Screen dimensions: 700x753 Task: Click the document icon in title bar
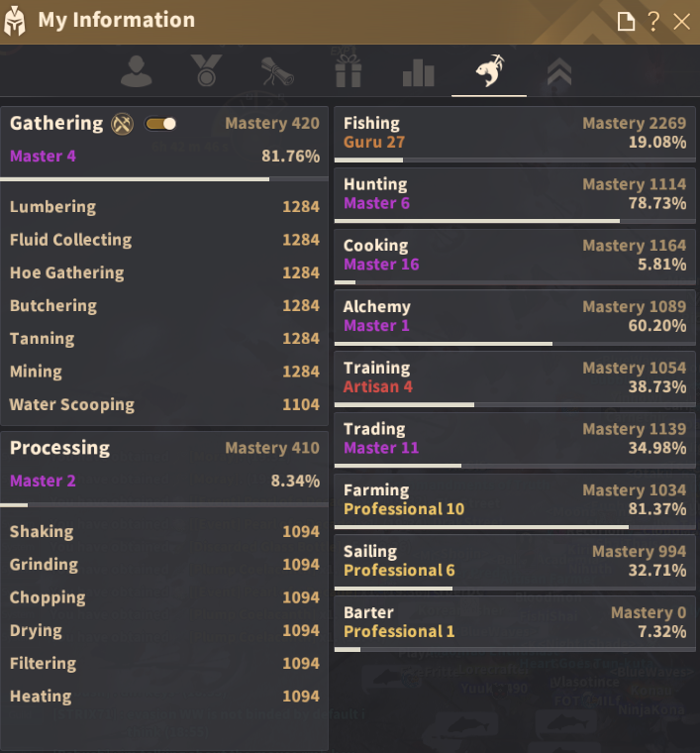click(x=625, y=22)
